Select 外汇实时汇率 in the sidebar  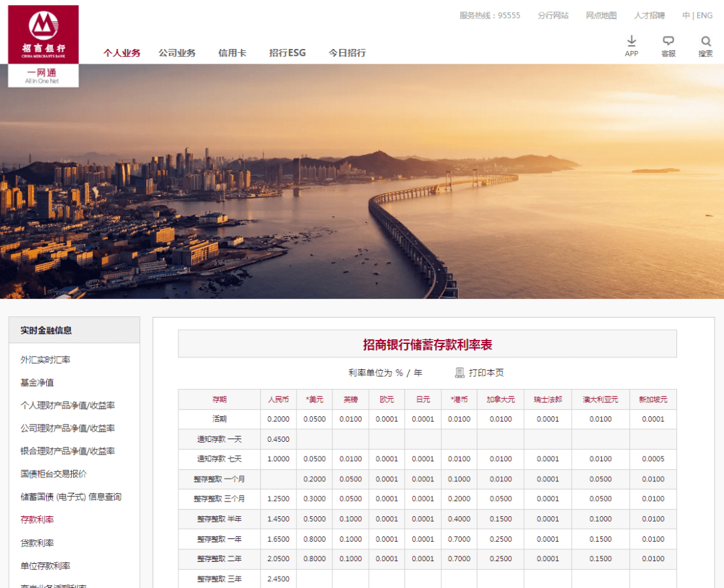point(46,359)
